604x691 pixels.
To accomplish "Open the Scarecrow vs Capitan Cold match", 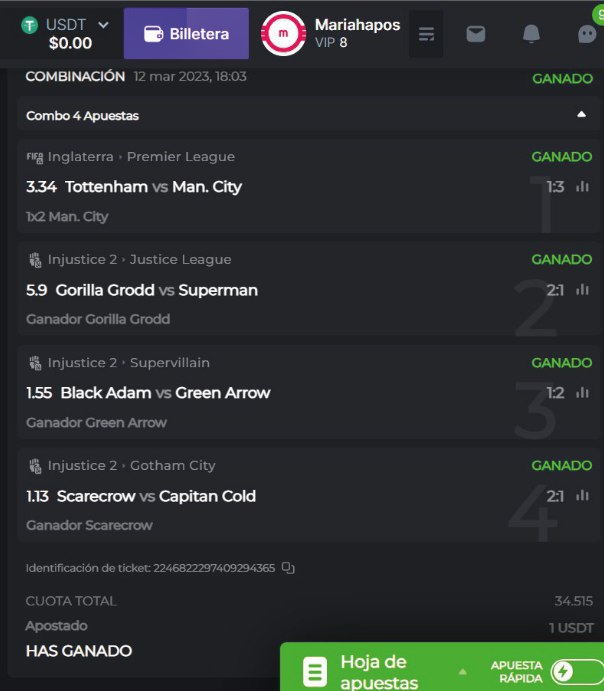I will [x=156, y=496].
